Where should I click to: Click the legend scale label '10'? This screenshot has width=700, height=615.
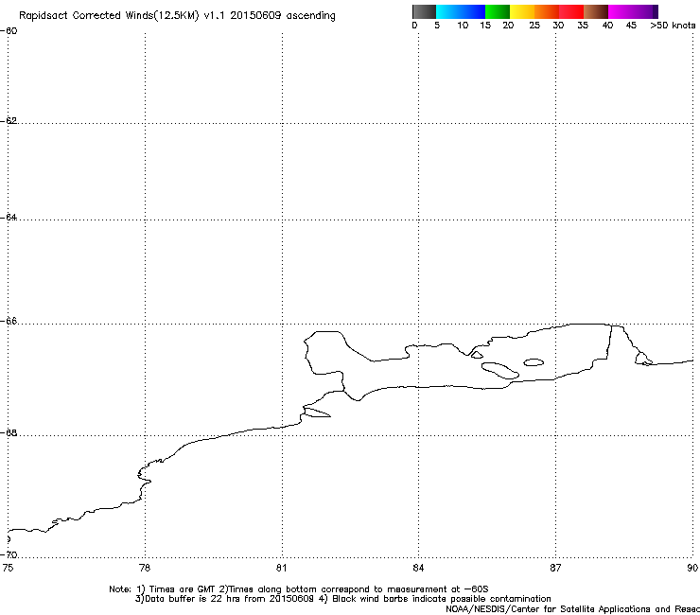(463, 26)
